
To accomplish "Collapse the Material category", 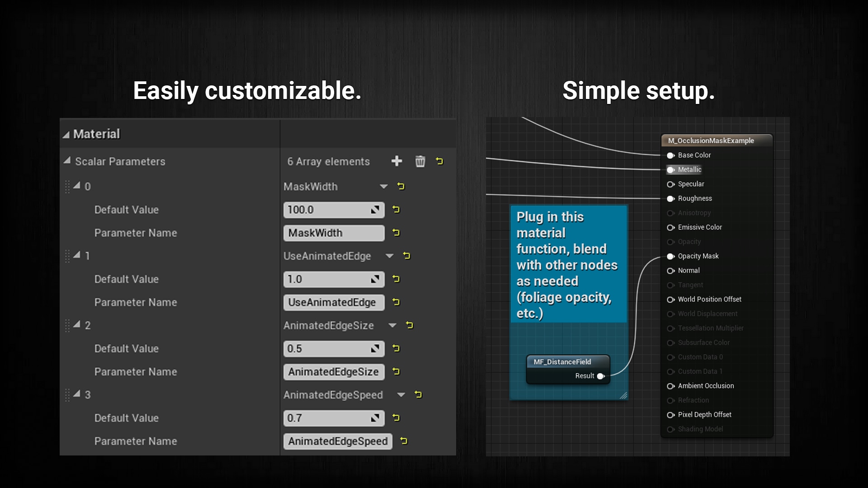I will (67, 134).
